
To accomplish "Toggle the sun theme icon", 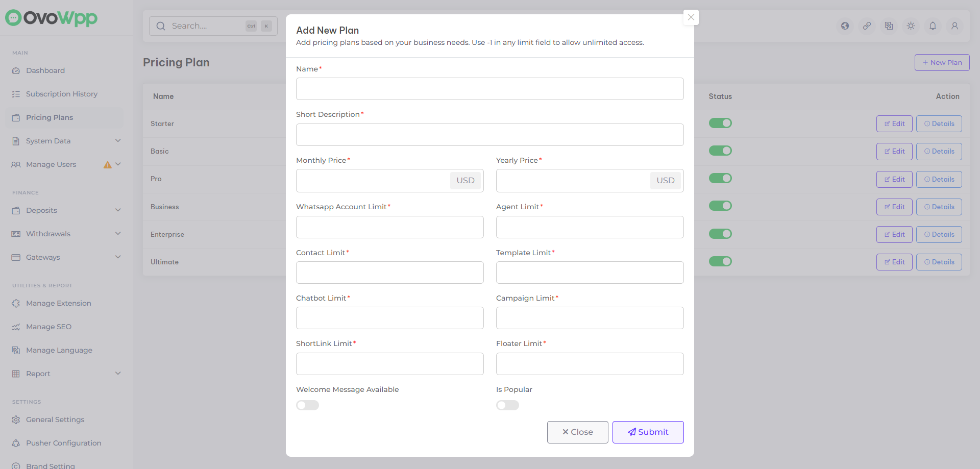I will click(x=911, y=26).
